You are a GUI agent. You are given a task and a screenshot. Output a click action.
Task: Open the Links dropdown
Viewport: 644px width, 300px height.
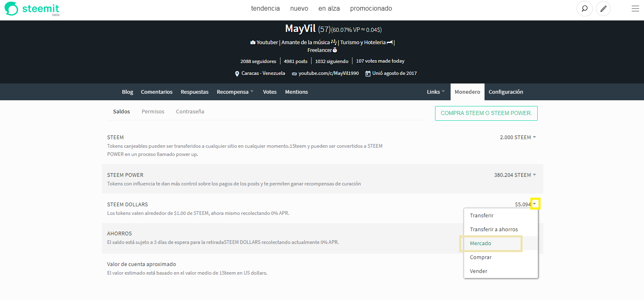pyautogui.click(x=436, y=92)
